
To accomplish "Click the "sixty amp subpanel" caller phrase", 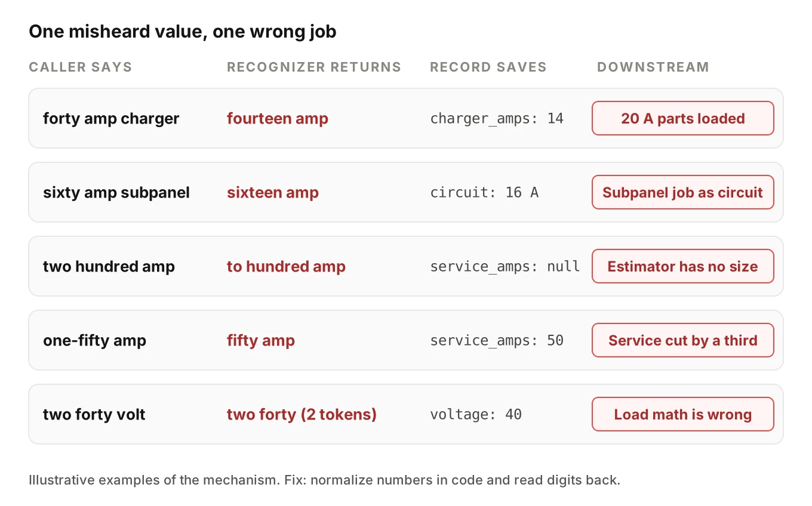I will pyautogui.click(x=116, y=192).
